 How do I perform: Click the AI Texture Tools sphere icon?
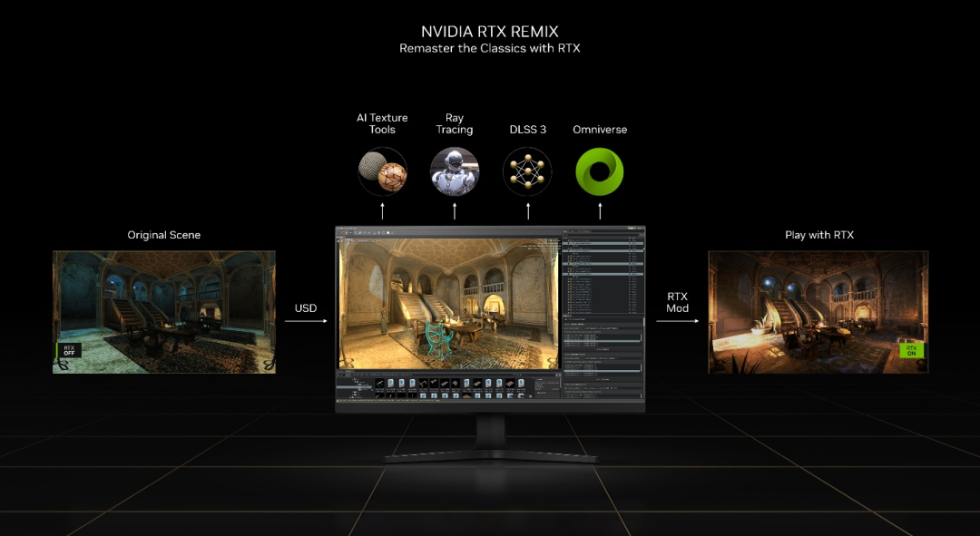point(382,171)
